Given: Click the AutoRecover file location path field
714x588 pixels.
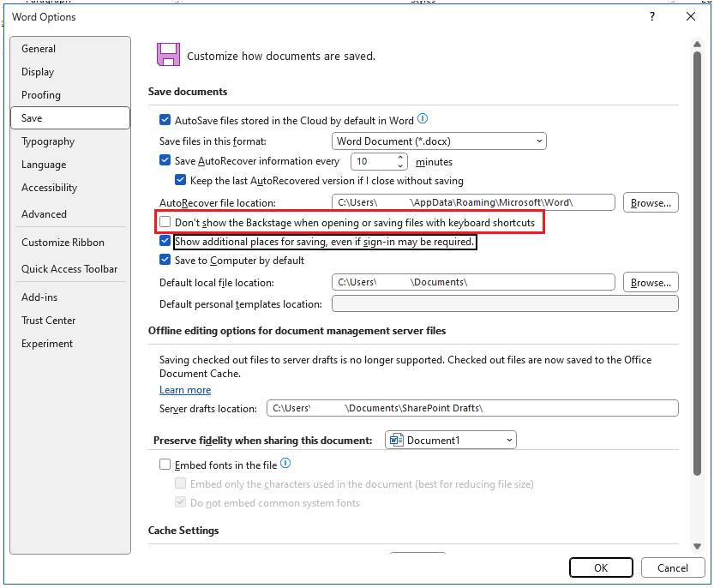Looking at the screenshot, I should pos(473,202).
